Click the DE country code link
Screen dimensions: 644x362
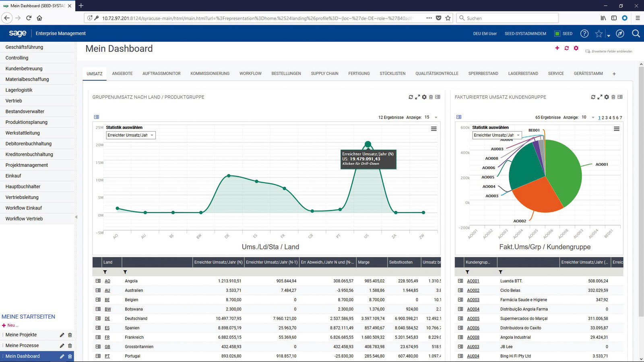[107, 319]
